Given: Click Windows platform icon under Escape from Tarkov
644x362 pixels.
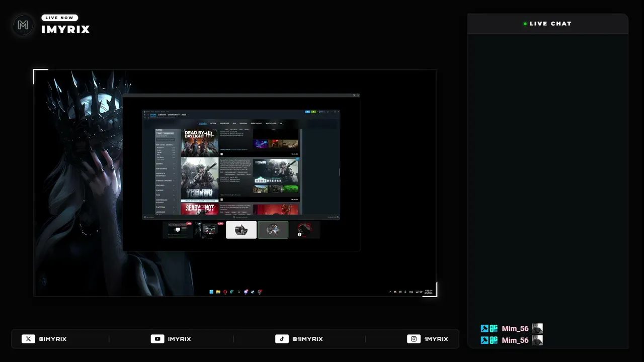Looking at the screenshot, I should 221,199.
